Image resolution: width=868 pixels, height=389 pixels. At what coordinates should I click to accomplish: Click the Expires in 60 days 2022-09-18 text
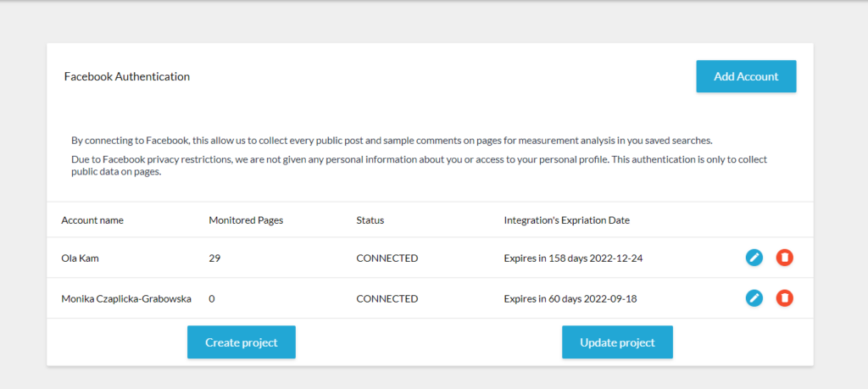click(x=570, y=299)
